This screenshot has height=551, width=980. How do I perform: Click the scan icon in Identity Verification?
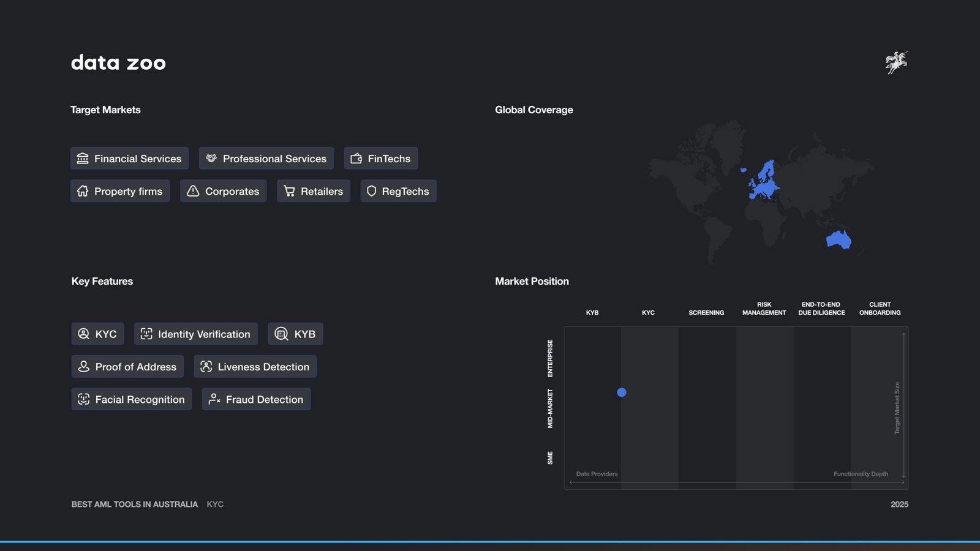(146, 334)
